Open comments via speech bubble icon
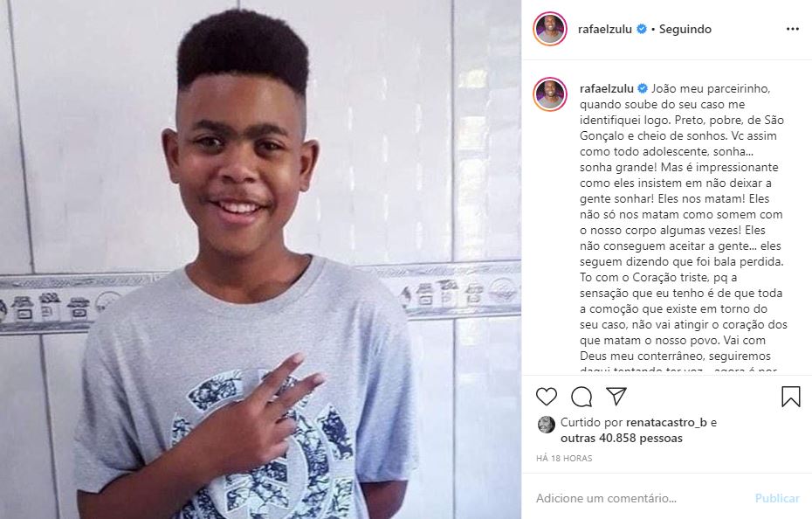Image resolution: width=812 pixels, height=519 pixels. point(581,397)
